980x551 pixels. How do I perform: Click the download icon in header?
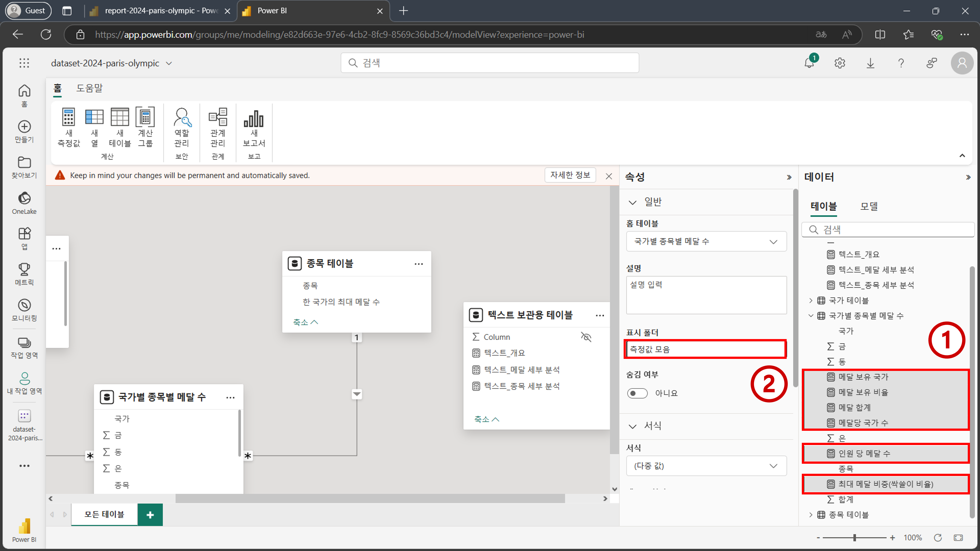click(x=870, y=63)
